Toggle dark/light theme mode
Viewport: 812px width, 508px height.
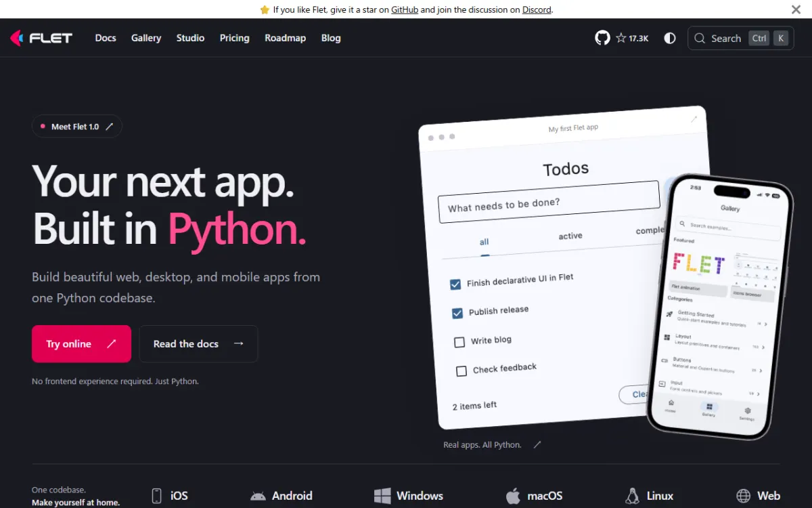[670, 38]
